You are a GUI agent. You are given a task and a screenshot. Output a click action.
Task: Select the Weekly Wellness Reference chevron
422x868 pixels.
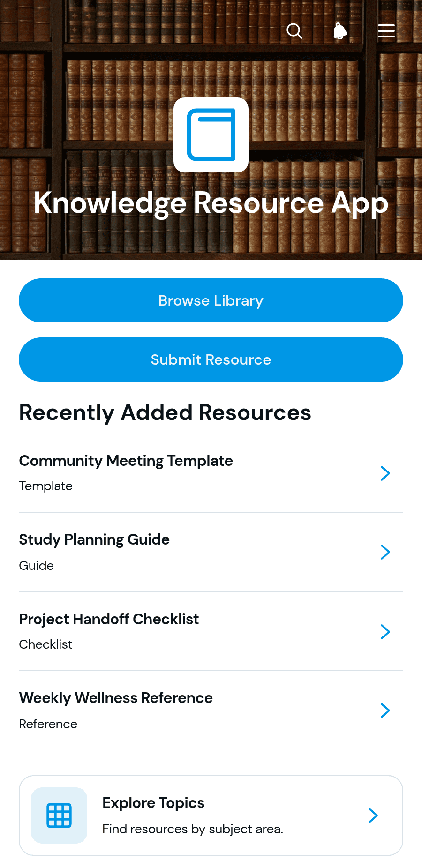pos(385,711)
